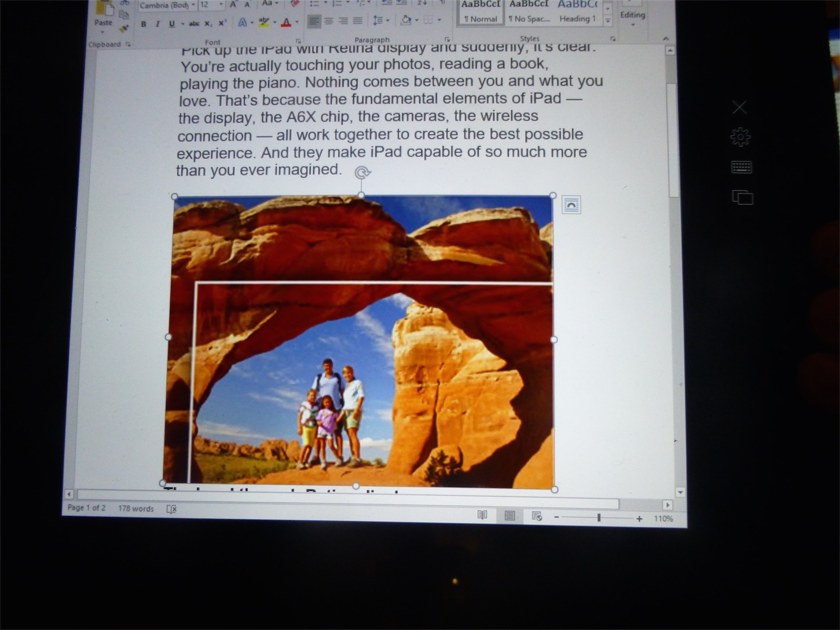
Task: Click the horizontal scrollbar left arrow
Action: 69,494
